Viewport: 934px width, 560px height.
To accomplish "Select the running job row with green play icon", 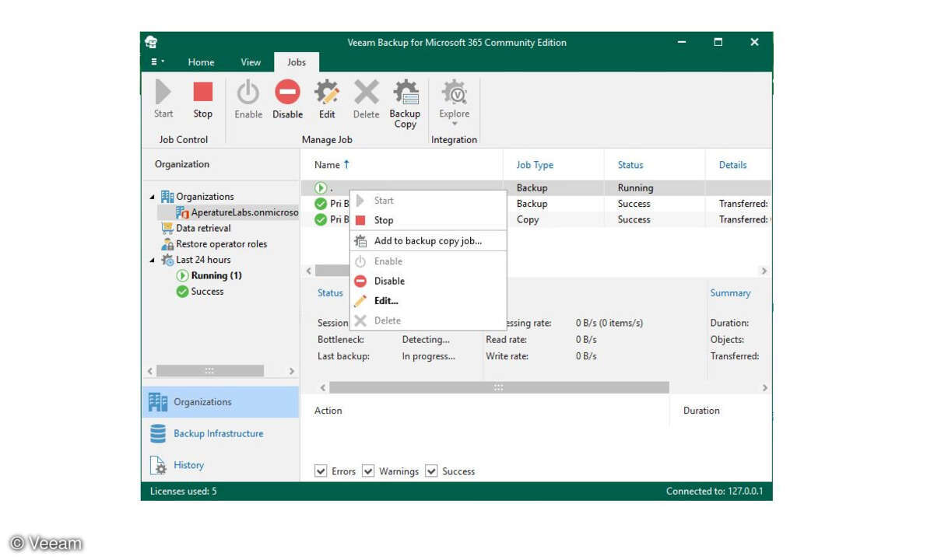I will coord(536,187).
